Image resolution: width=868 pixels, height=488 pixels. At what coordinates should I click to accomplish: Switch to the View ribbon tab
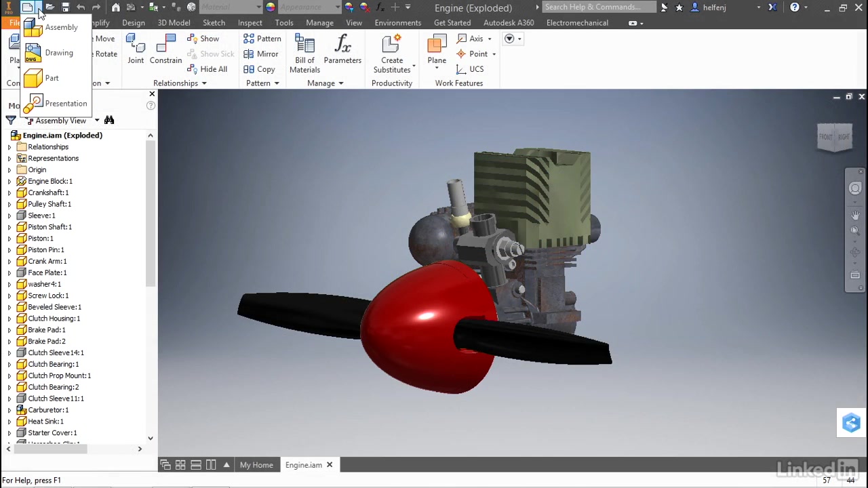click(x=354, y=22)
